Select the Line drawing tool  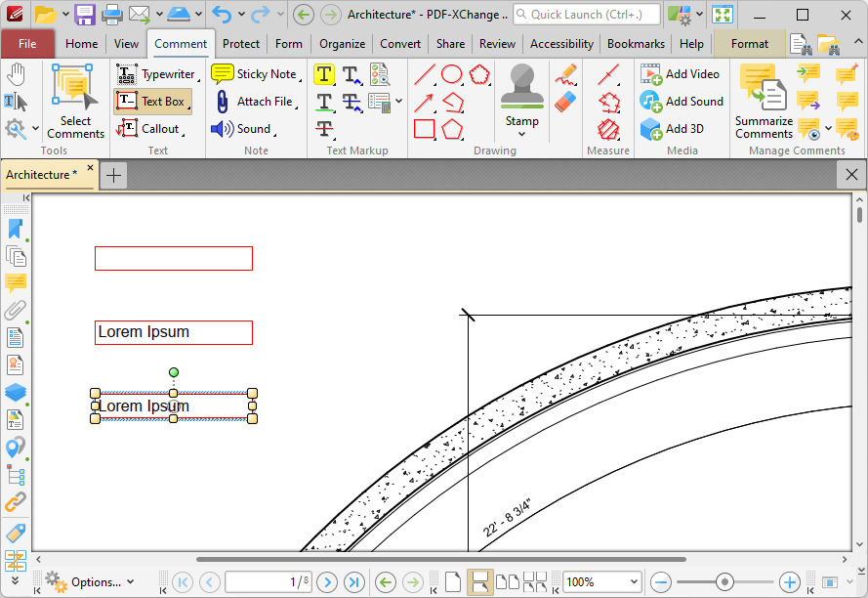(425, 74)
